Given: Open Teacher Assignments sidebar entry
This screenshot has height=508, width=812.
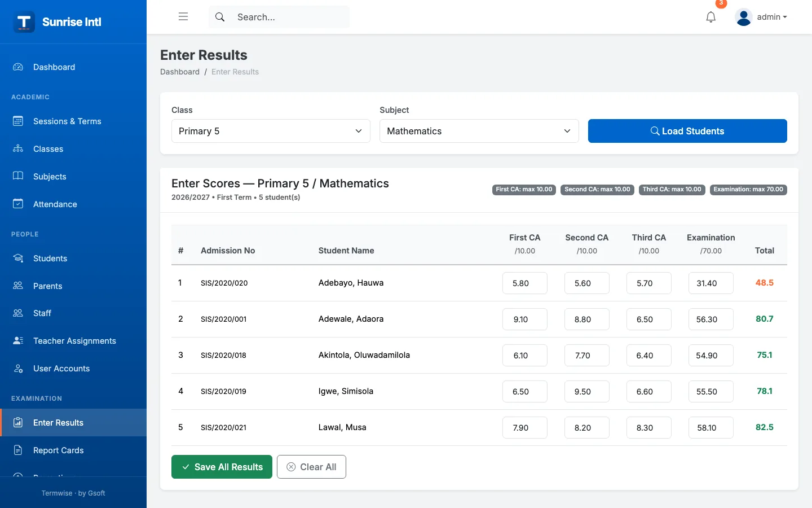Looking at the screenshot, I should 74,341.
